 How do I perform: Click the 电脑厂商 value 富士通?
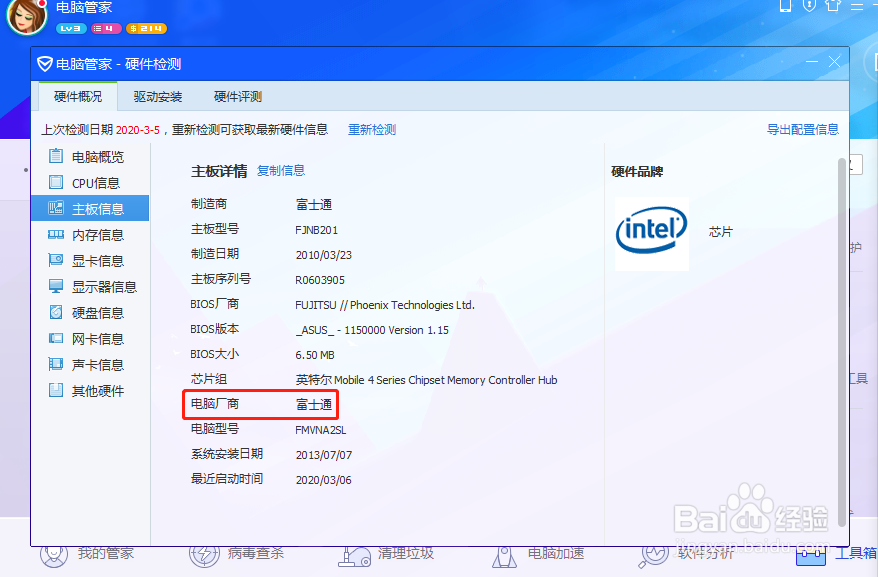point(314,404)
